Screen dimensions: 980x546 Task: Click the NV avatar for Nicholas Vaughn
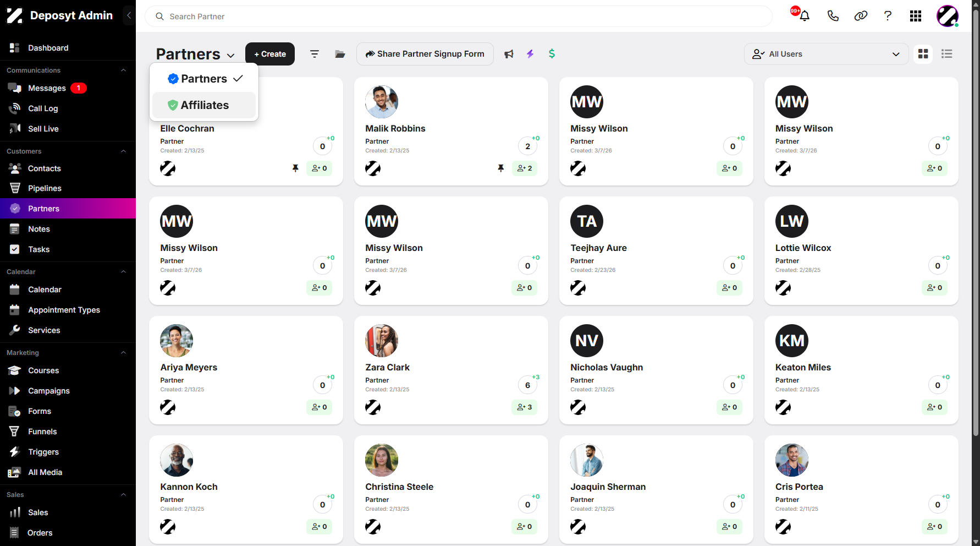point(587,341)
